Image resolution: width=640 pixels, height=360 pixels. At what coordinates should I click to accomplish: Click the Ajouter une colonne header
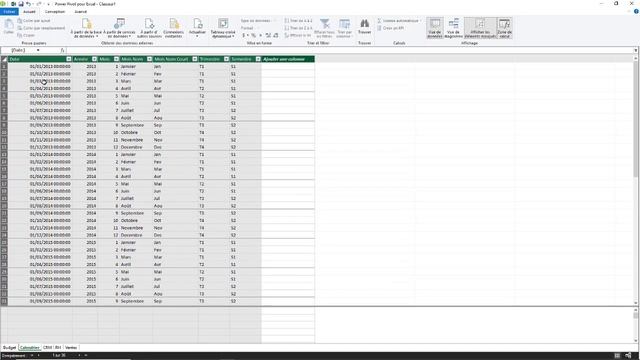288,59
